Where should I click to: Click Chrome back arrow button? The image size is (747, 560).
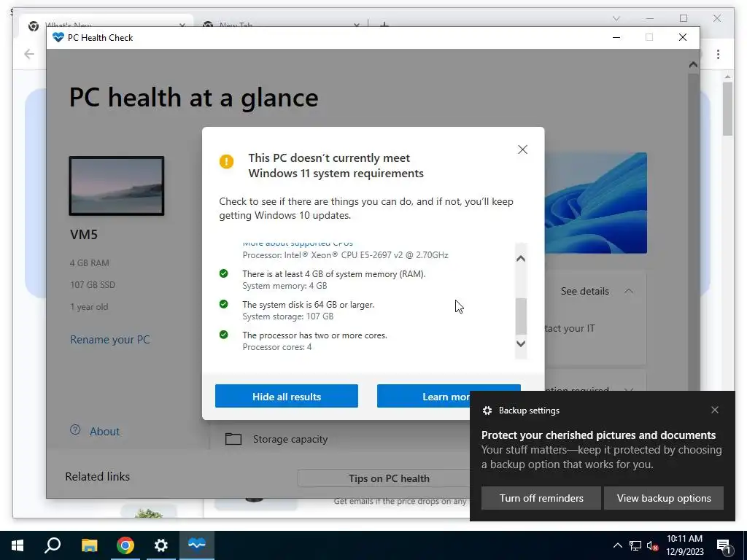click(x=29, y=54)
